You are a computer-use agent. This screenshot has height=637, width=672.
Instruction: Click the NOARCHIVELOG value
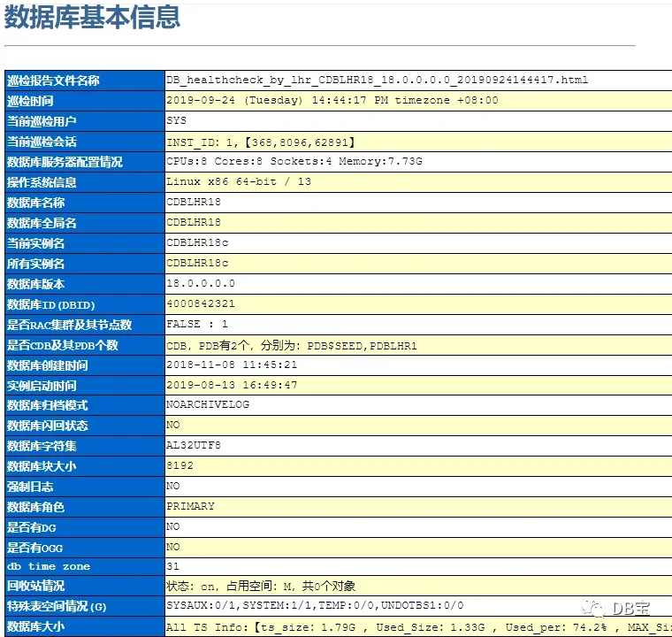pos(208,404)
